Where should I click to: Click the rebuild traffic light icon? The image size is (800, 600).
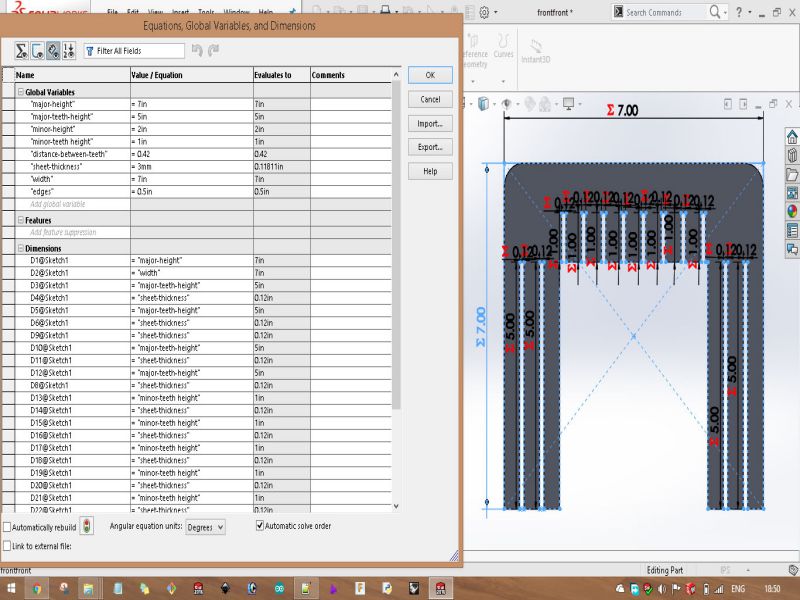[87, 526]
